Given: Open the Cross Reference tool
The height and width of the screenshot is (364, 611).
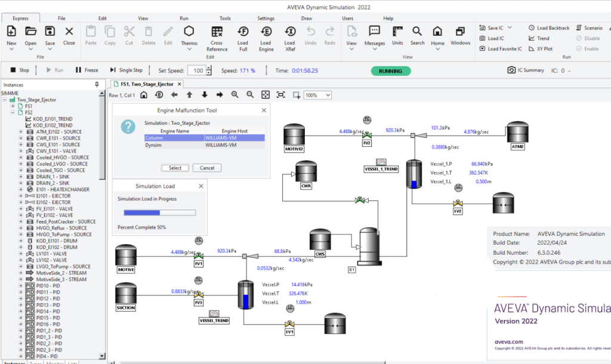Looking at the screenshot, I should (x=217, y=31).
